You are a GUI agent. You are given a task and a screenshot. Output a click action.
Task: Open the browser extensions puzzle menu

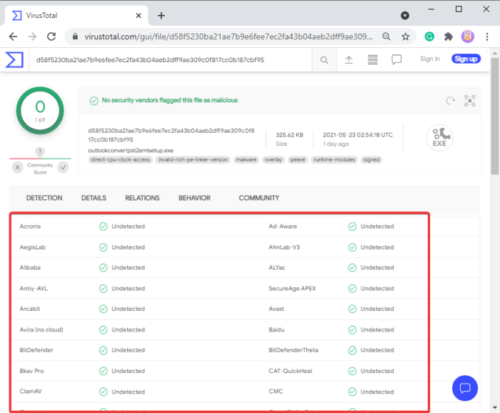[448, 36]
